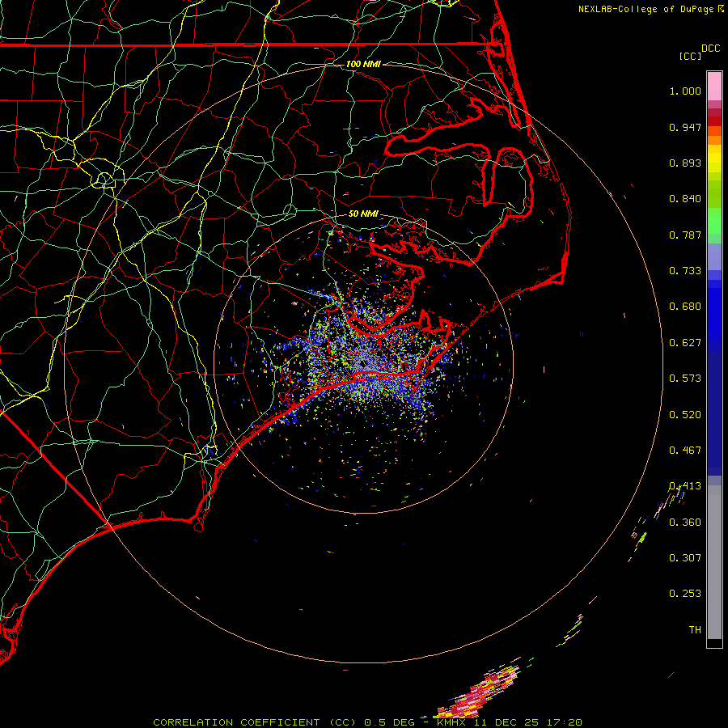Select the 1.000 scale value
This screenshot has height=728, width=728.
pos(685,91)
